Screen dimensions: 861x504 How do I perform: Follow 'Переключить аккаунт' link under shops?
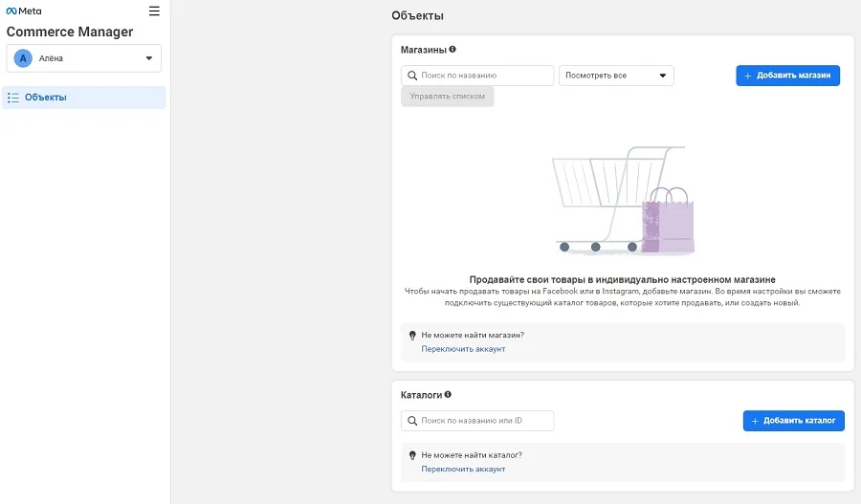(463, 349)
